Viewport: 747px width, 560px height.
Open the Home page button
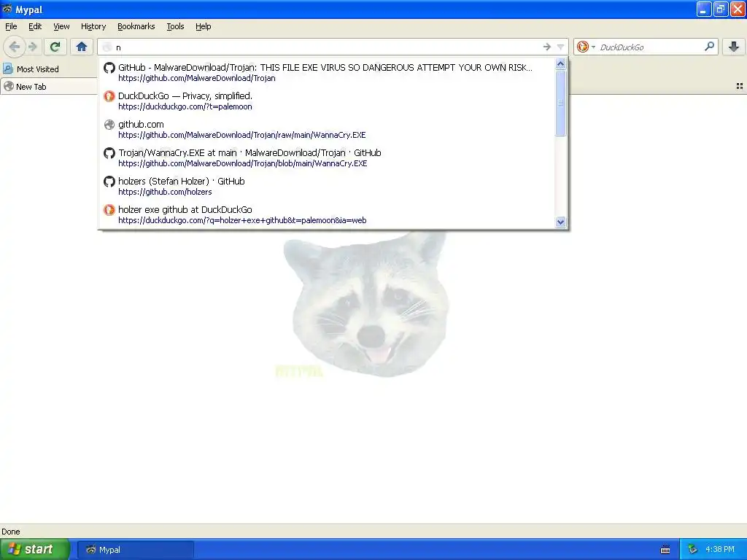point(82,47)
